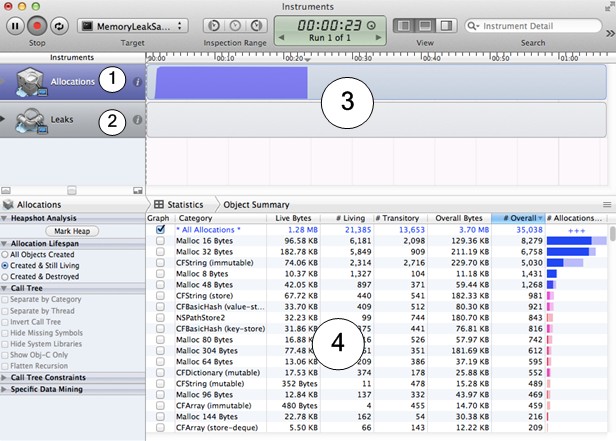Pause the recording with the pause button
This screenshot has height=441, width=616.
(15, 26)
